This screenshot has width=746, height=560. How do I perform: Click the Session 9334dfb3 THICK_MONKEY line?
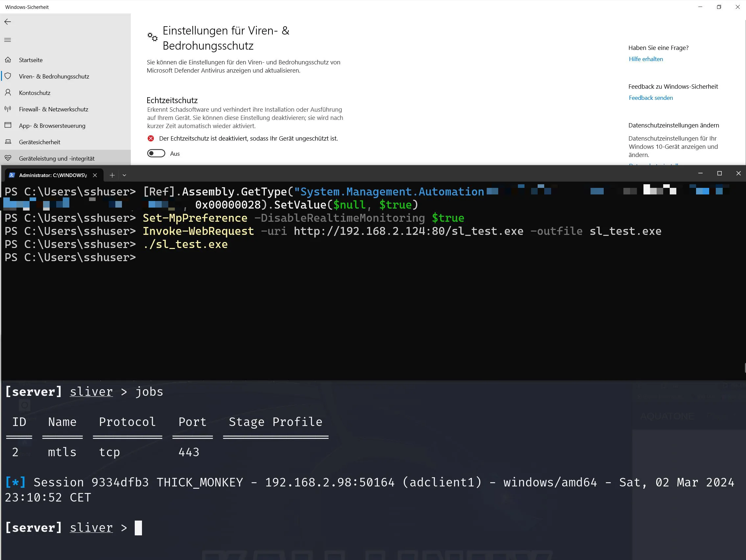369,490
